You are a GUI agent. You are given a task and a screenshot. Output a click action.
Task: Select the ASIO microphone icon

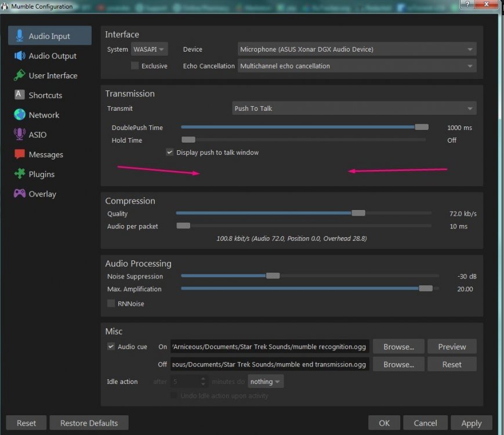[x=20, y=135]
